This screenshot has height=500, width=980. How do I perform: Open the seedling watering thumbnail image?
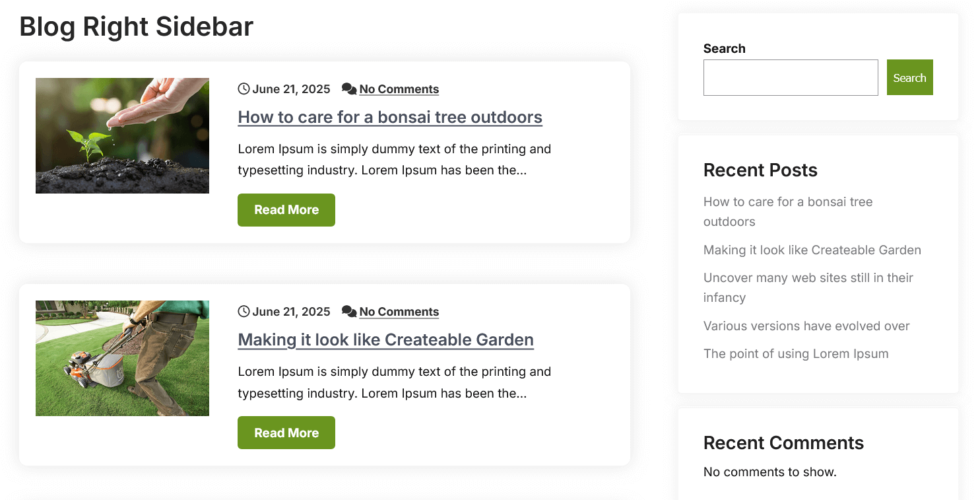pyautogui.click(x=122, y=135)
